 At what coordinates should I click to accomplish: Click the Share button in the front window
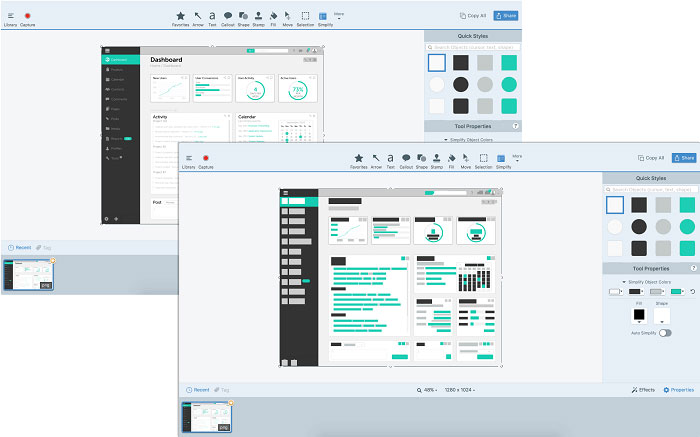coord(684,158)
